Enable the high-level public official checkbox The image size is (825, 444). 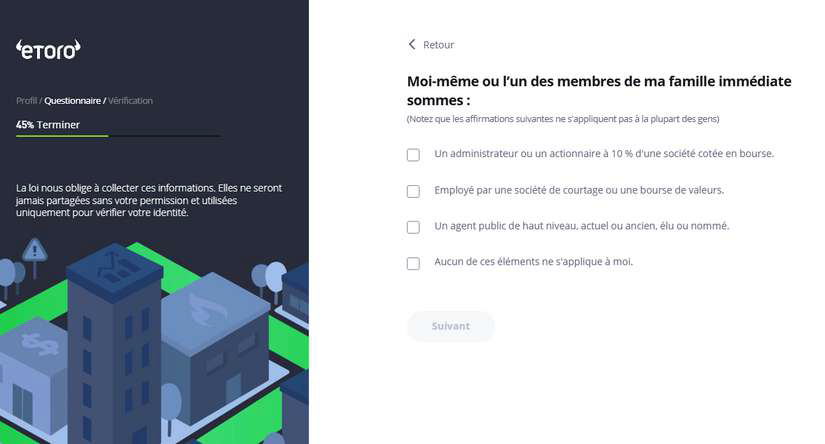(x=413, y=227)
